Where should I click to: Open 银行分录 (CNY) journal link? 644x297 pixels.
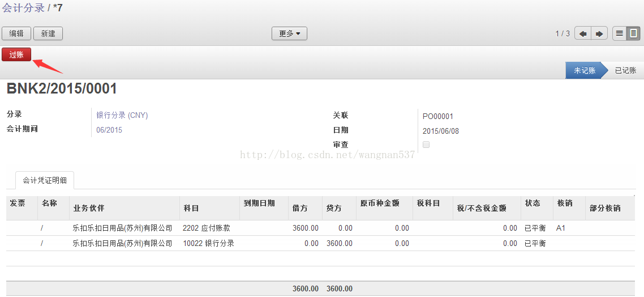click(122, 116)
